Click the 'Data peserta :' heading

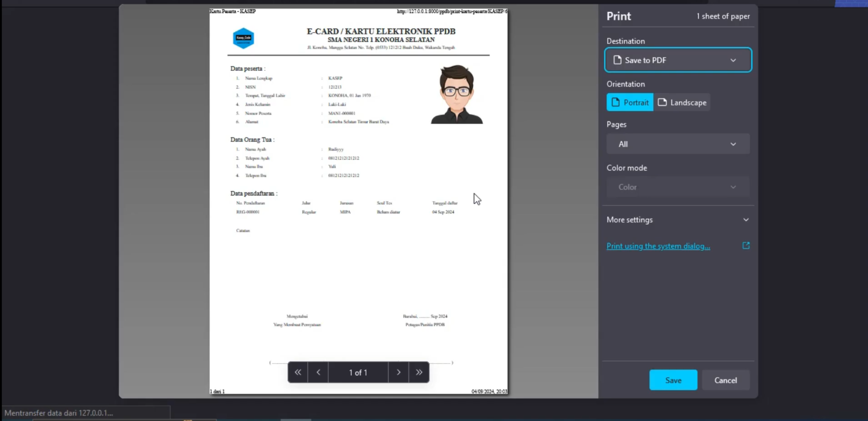[x=248, y=69]
